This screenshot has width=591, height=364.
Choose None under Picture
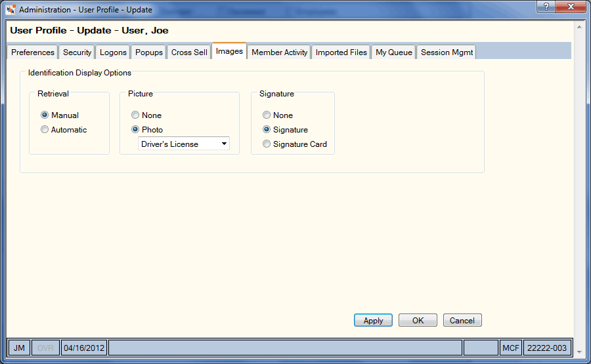146,115
